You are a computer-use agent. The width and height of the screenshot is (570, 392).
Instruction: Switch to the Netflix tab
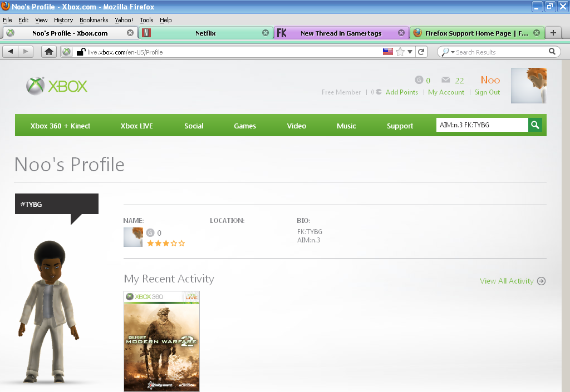(206, 33)
